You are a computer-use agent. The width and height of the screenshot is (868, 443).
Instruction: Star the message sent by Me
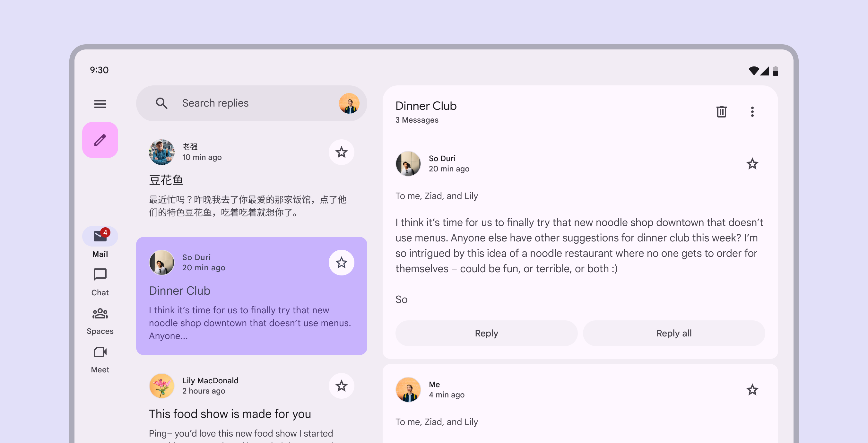(752, 390)
